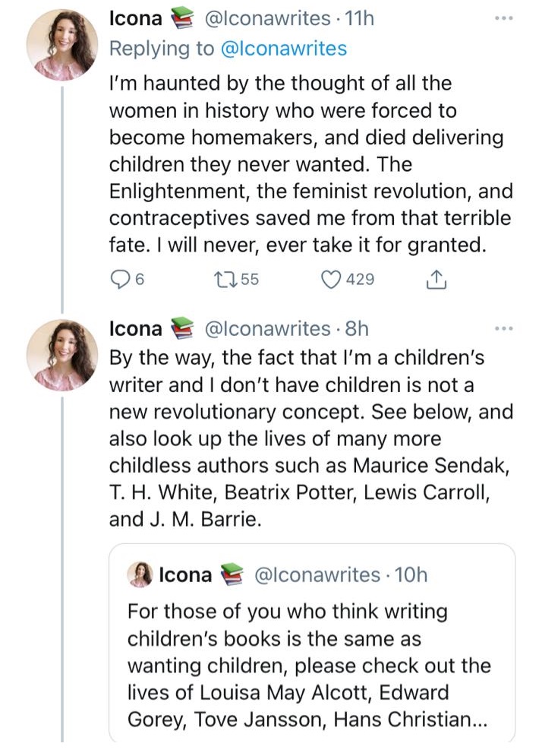The image size is (542, 756).
Task: Open the @Iconawrites handle on first tweet
Action: tap(268, 19)
